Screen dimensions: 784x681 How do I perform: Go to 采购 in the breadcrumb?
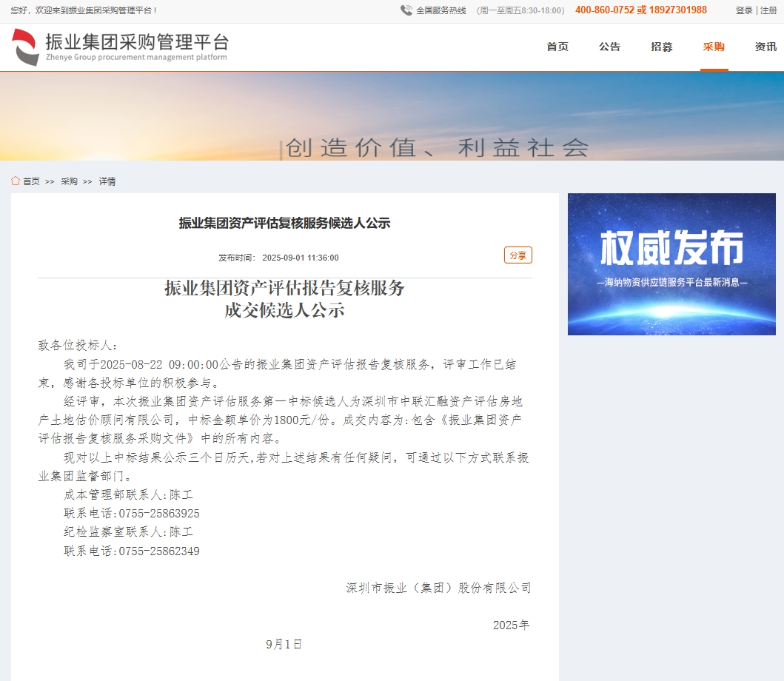(x=69, y=181)
